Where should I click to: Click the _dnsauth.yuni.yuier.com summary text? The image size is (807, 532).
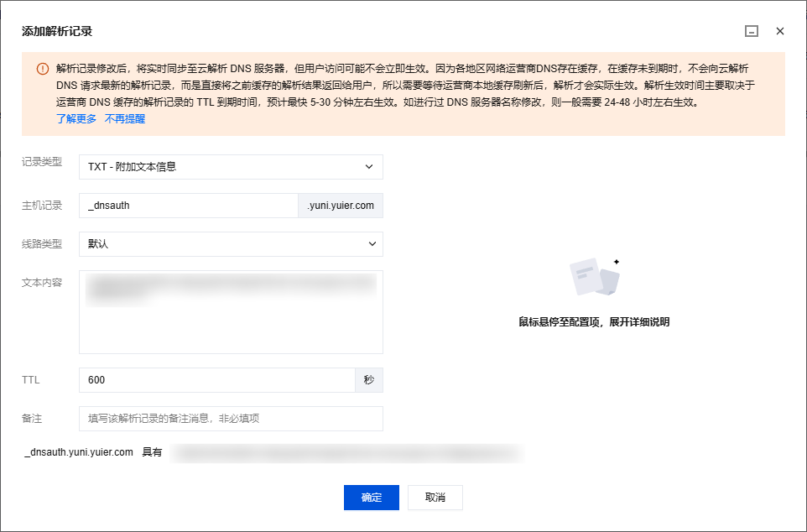(79, 452)
